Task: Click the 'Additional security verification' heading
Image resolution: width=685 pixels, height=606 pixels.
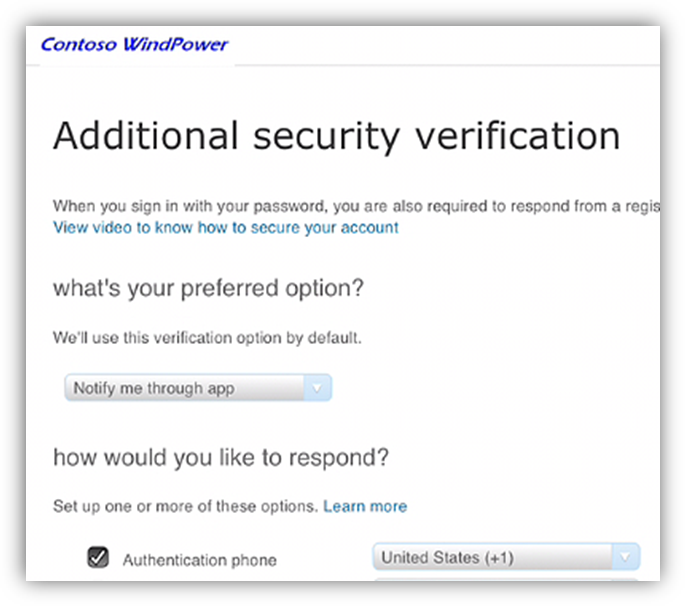Action: (336, 135)
